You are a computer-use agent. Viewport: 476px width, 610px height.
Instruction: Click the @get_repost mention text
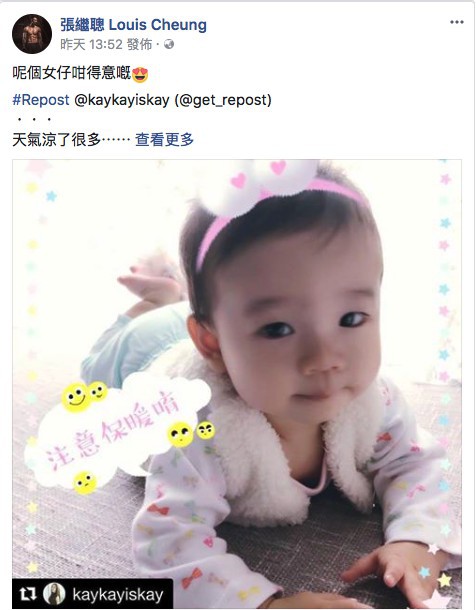(x=223, y=100)
